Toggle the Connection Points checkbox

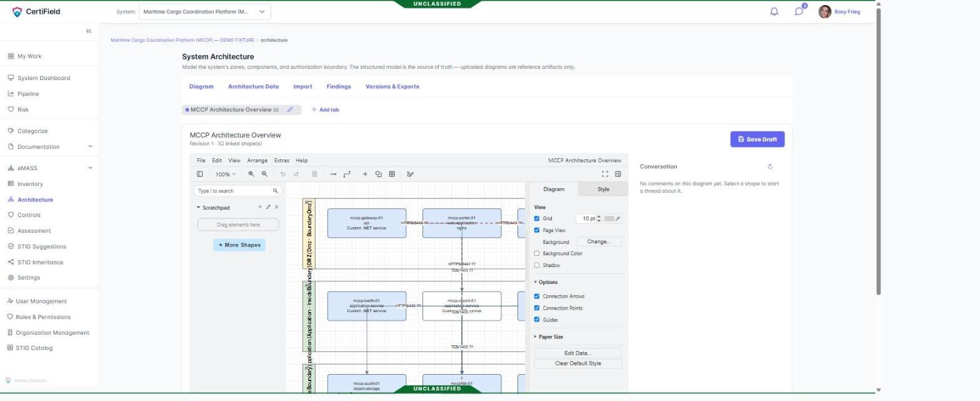[537, 308]
